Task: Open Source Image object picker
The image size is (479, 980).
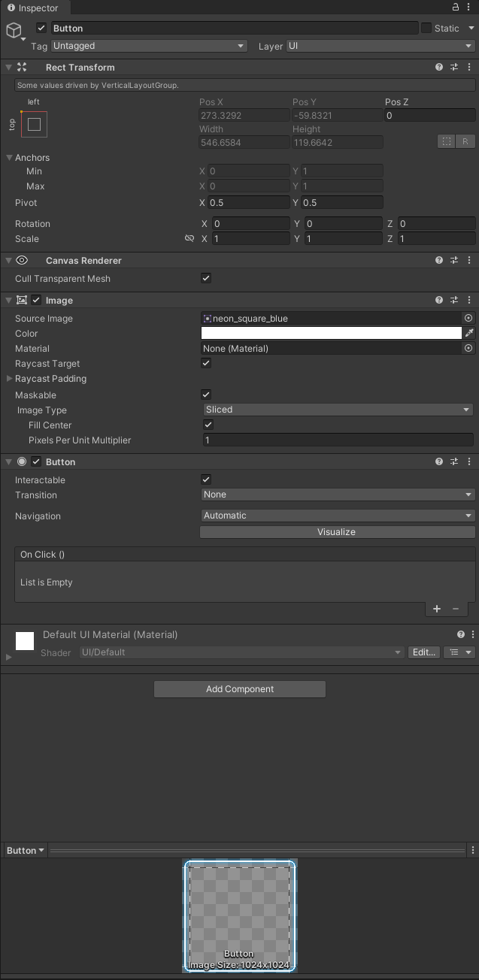Action: pos(468,319)
